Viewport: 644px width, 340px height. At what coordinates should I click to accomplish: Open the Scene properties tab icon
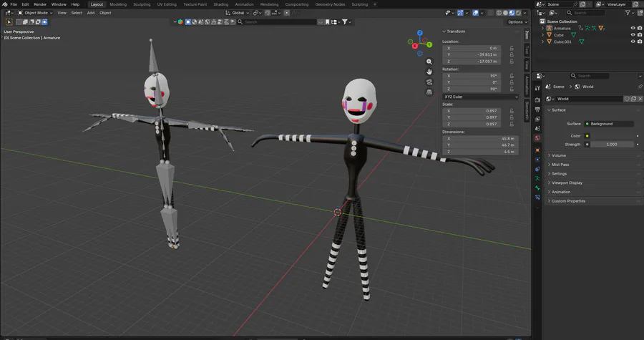[x=537, y=129]
